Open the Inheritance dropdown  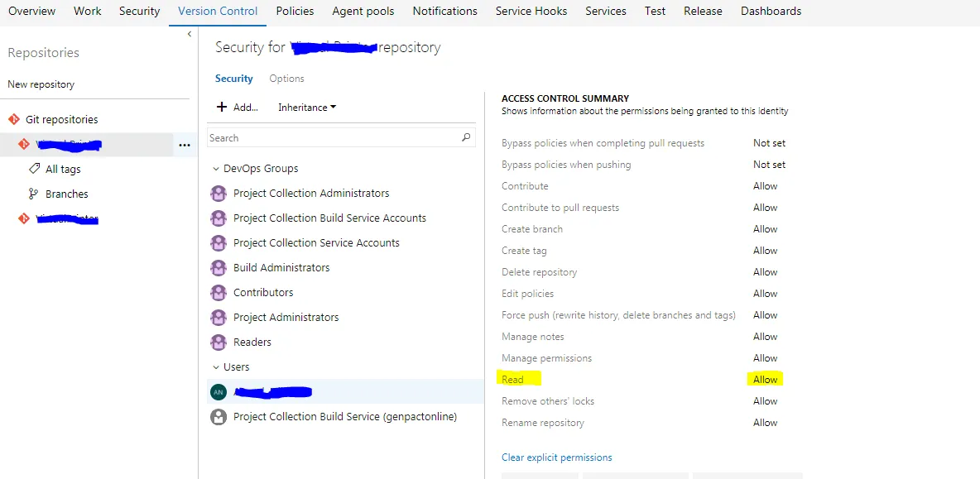[307, 108]
